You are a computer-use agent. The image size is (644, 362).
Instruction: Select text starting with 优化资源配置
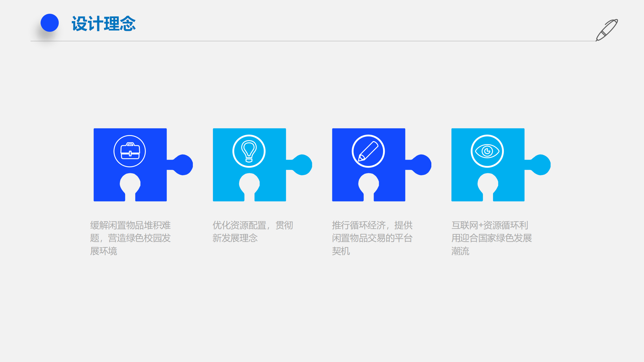pyautogui.click(x=253, y=232)
